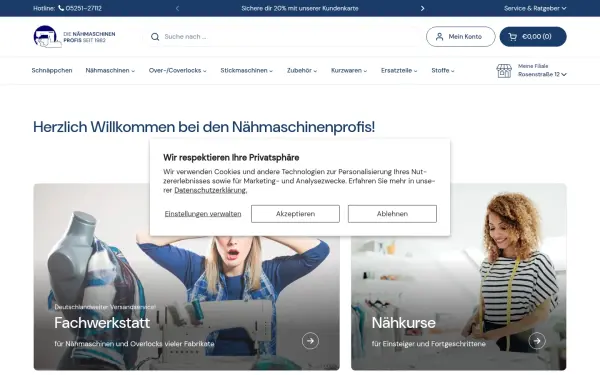Open Mein Konto

(460, 37)
